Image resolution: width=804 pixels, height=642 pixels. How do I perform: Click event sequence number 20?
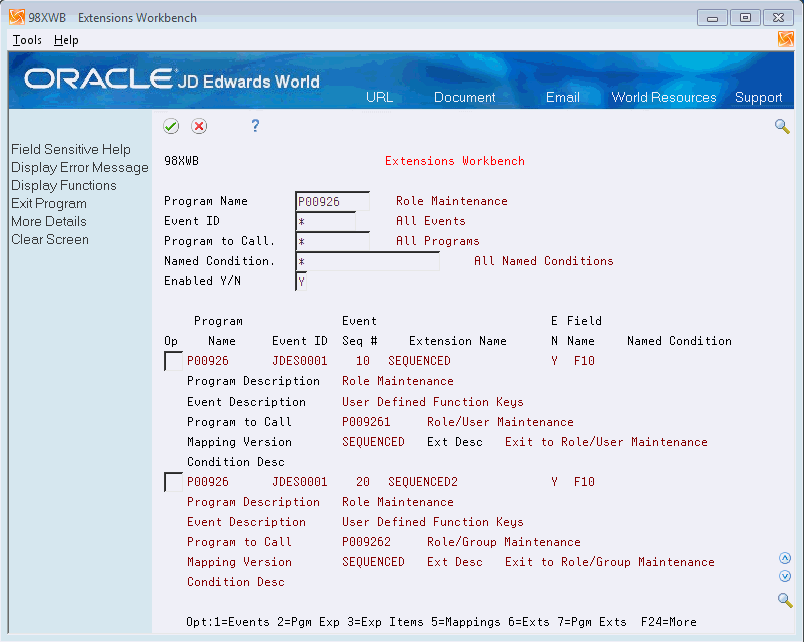click(x=363, y=482)
